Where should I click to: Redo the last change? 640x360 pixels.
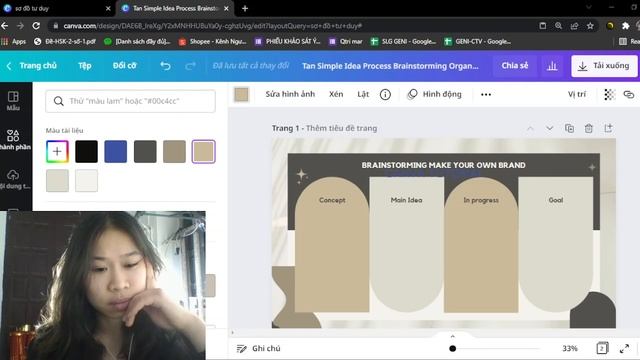click(x=190, y=66)
